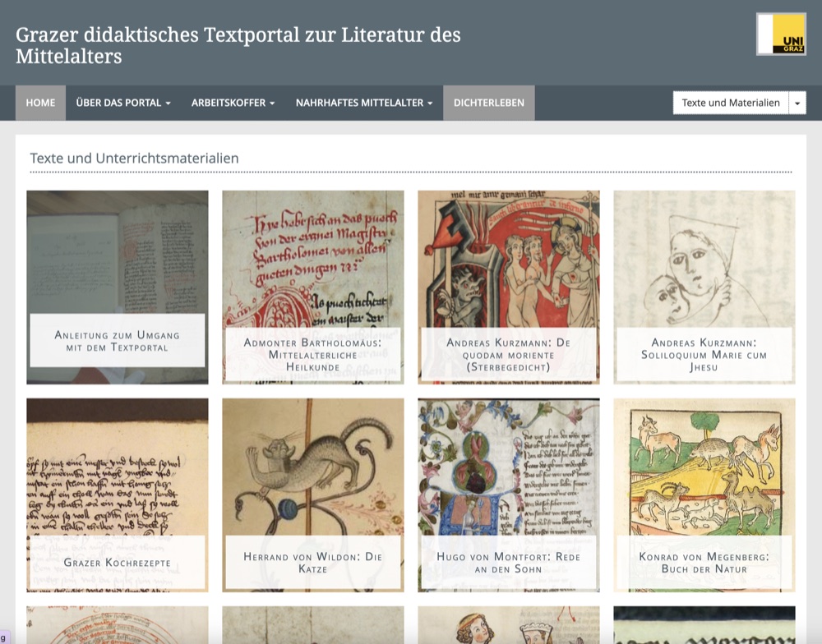Open Anleitung zum Umgang mit dem Textportal
This screenshot has height=644, width=822.
118,287
